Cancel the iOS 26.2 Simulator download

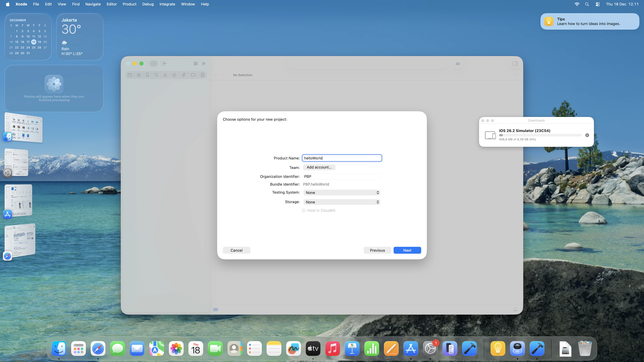[587, 135]
